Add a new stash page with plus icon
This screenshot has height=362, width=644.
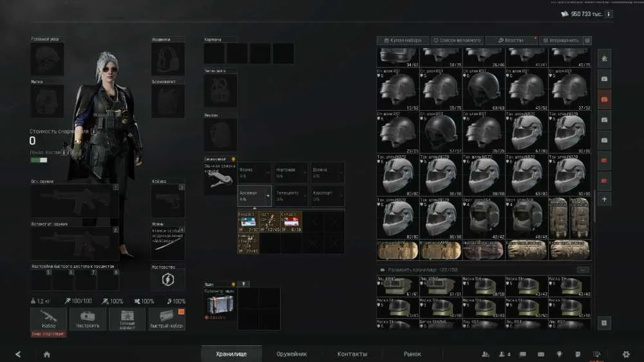coord(605,199)
